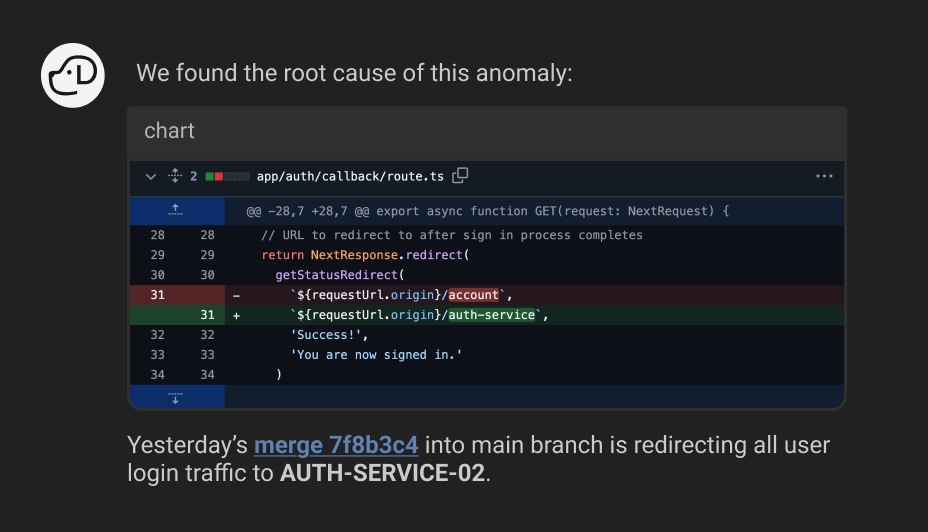Copy the app/auth/callback/route.ts file path
The height and width of the screenshot is (532, 928).
tap(460, 176)
